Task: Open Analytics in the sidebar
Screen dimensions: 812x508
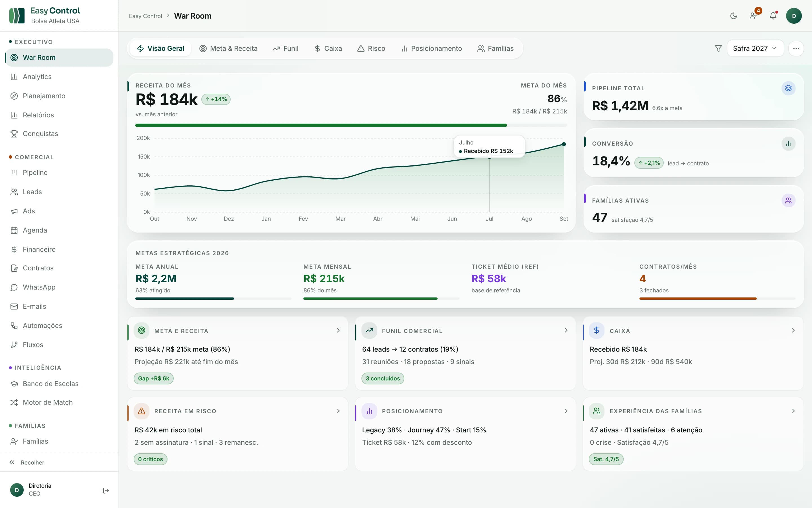Action: click(x=59, y=76)
